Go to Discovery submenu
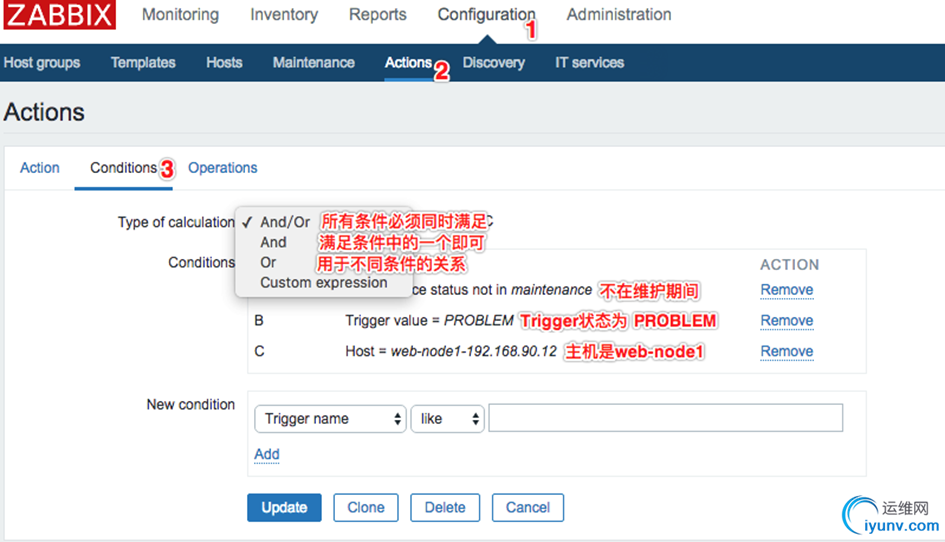This screenshot has height=542, width=945. tap(494, 63)
